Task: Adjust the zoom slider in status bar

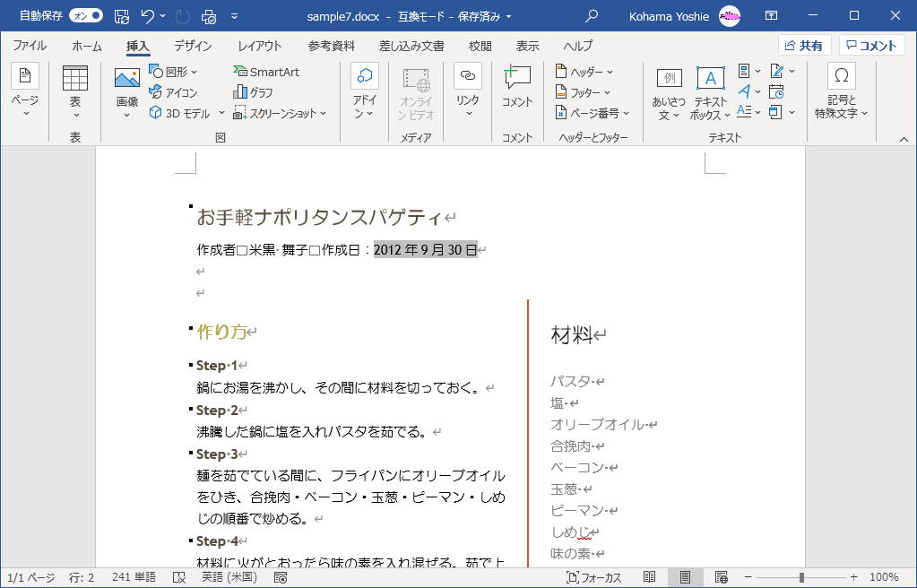Action: (x=801, y=577)
